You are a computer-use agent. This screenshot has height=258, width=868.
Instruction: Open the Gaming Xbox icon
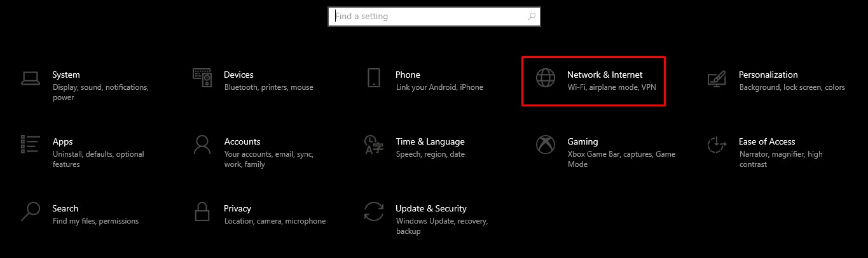pyautogui.click(x=546, y=145)
